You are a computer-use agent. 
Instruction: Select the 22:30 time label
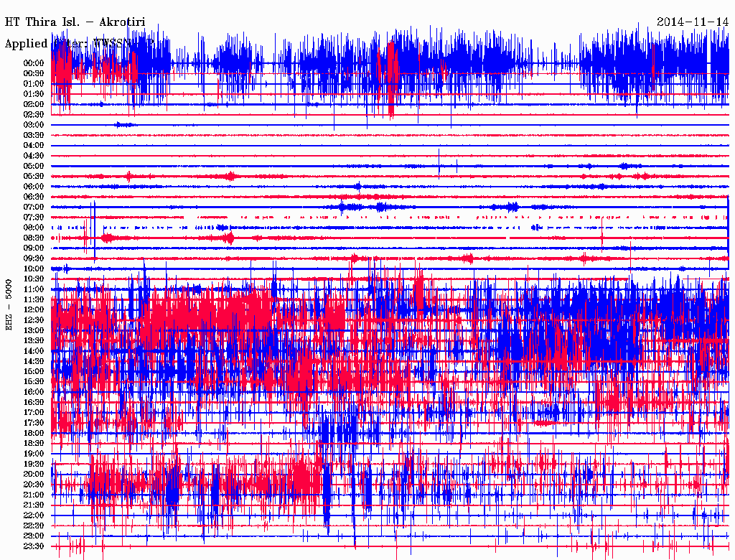33,526
